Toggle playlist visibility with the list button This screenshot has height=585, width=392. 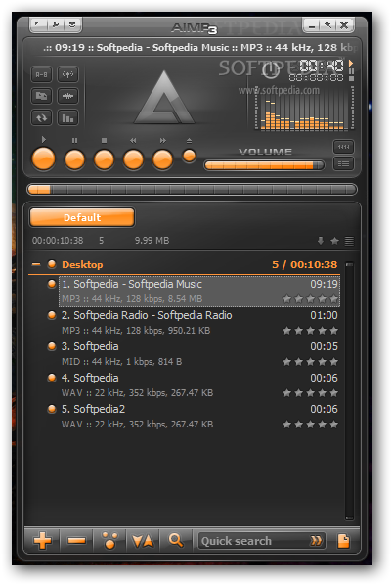coord(343,163)
